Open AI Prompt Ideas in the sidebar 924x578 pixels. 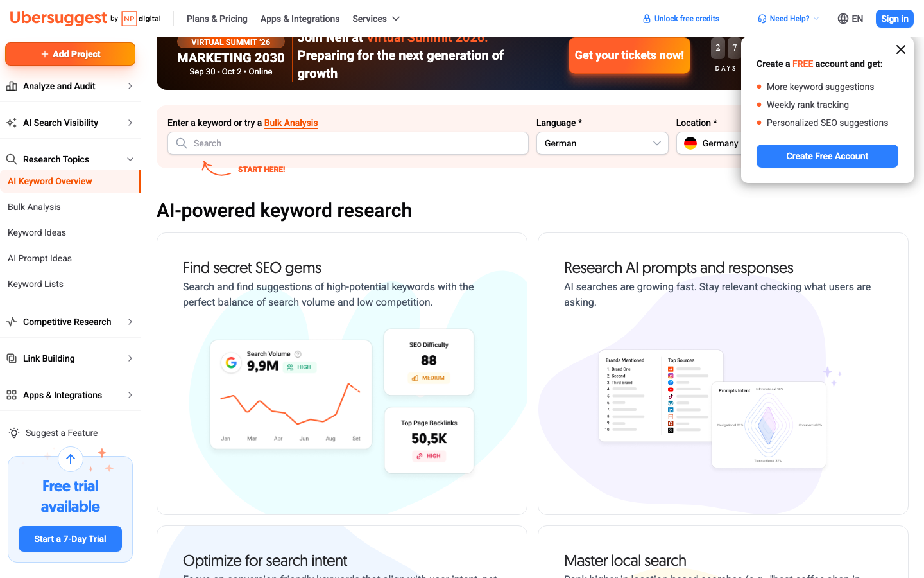coord(40,258)
